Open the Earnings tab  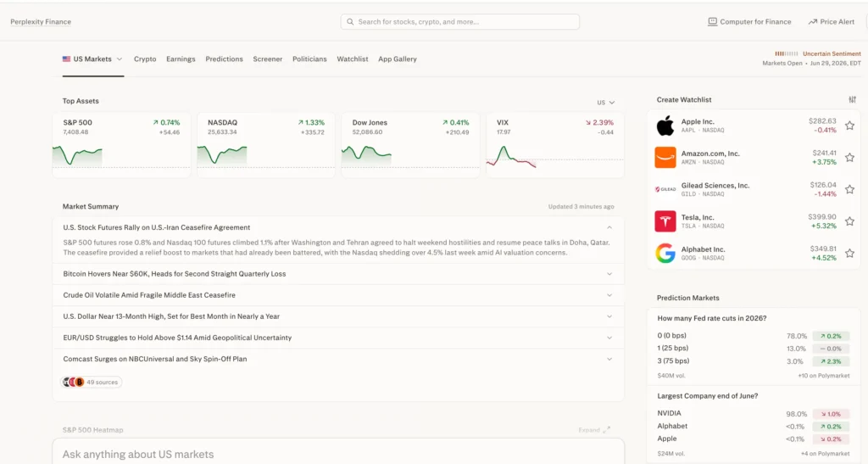(181, 59)
